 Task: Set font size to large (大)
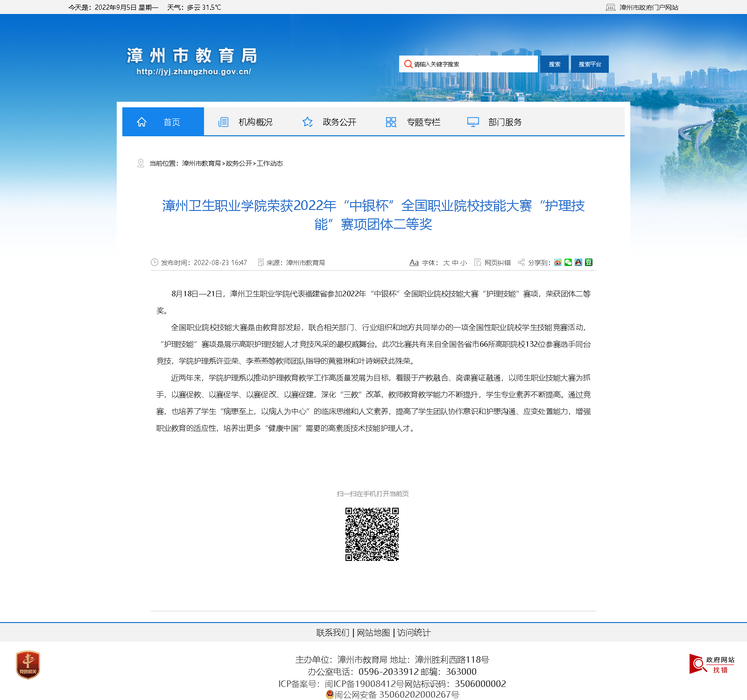446,263
